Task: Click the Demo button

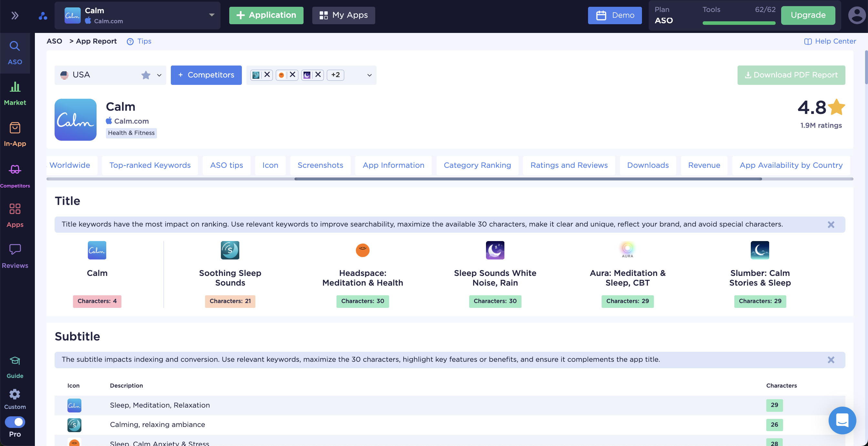Action: 615,15
